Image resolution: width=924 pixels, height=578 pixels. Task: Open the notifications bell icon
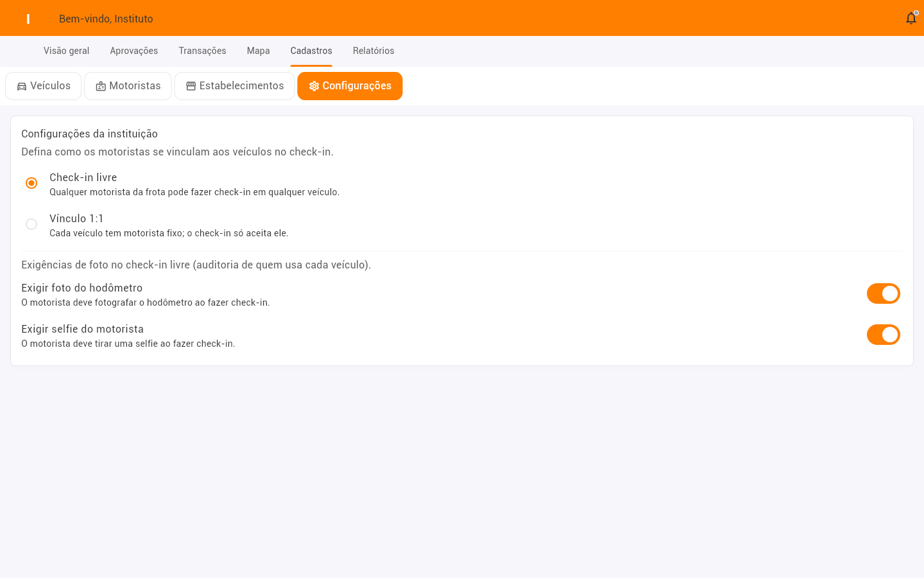coord(911,19)
